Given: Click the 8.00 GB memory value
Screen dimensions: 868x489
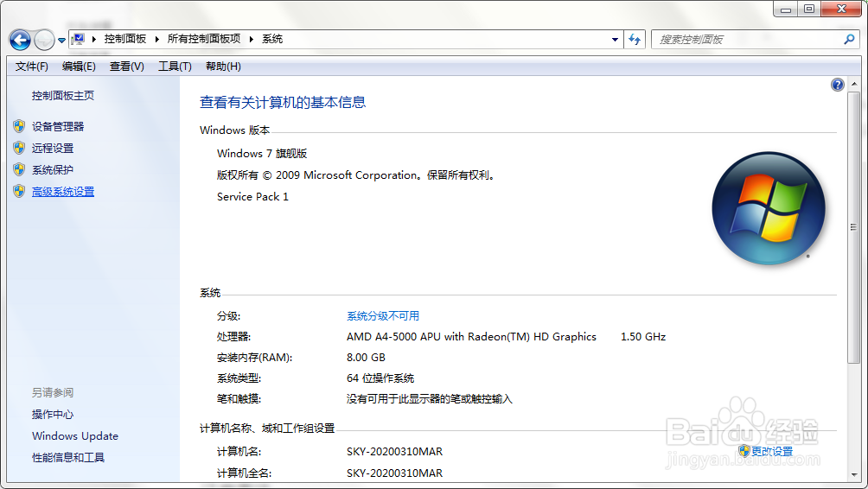Looking at the screenshot, I should tap(366, 358).
